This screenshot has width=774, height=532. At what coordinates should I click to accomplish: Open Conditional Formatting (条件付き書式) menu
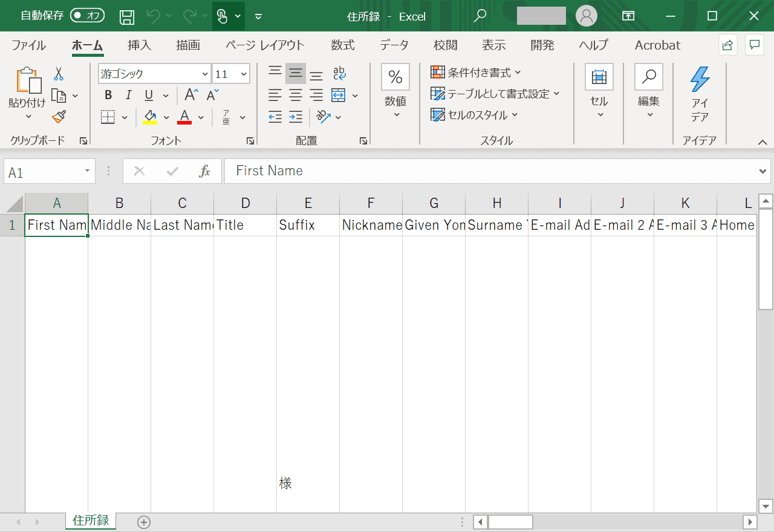(476, 73)
